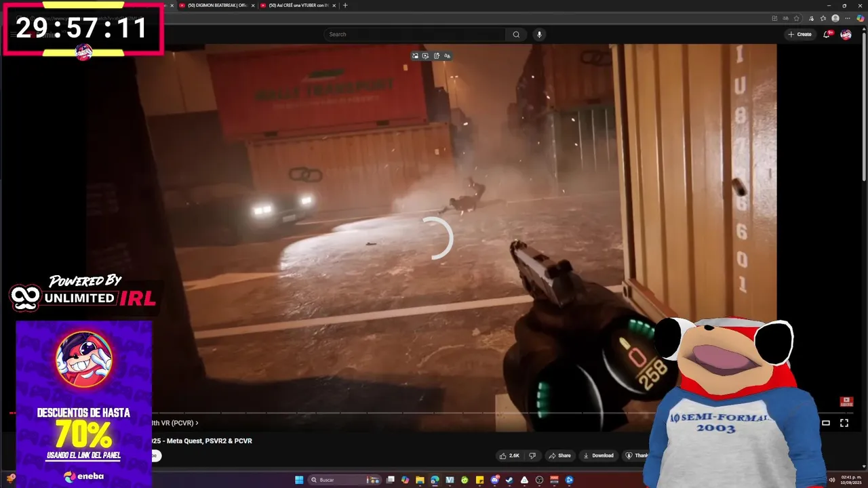Screen dimensions: 868x488
Task: Dislike the video
Action: click(x=532, y=455)
